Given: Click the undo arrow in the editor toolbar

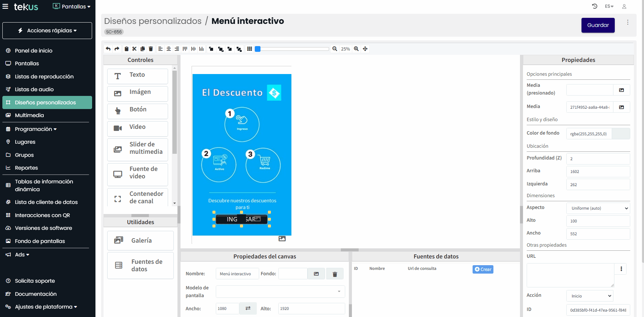Looking at the screenshot, I should [108, 49].
